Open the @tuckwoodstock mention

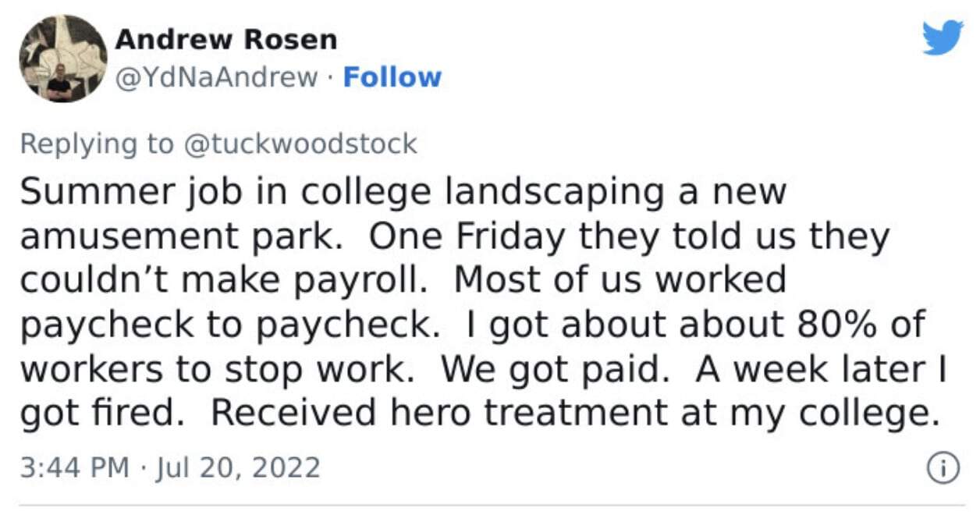click(x=300, y=144)
